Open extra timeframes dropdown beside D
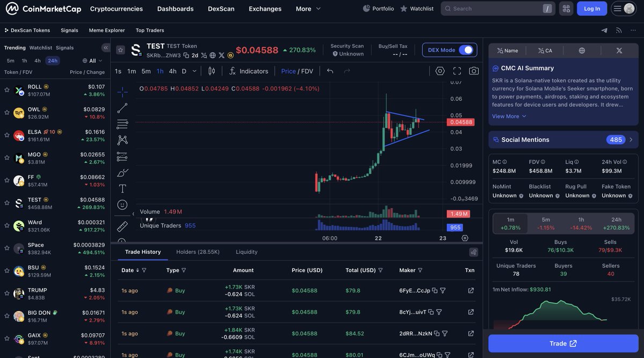The width and height of the screenshot is (644, 358). 194,70
